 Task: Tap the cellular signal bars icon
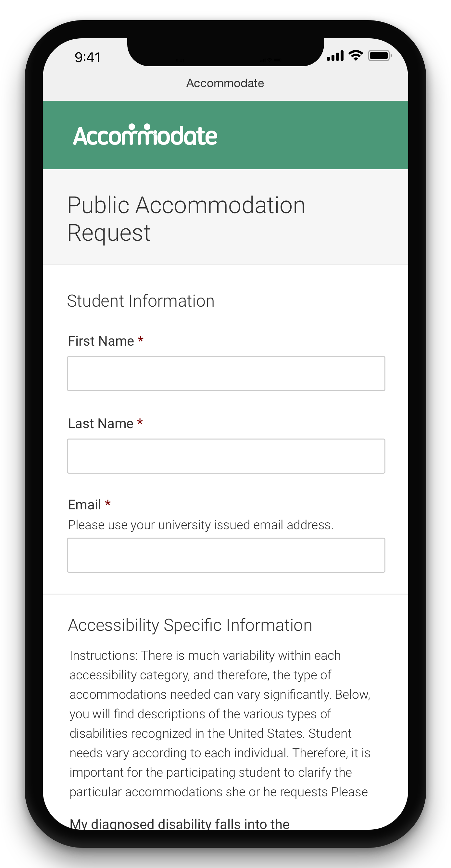335,56
